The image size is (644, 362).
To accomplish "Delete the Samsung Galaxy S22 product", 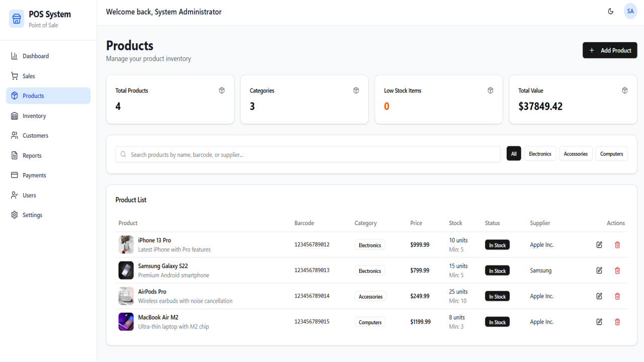I will 617,270.
